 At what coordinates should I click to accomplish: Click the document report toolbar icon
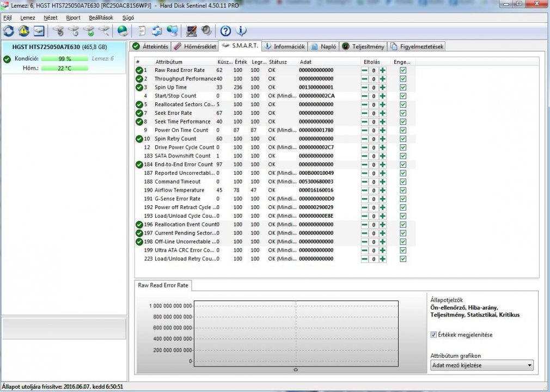tap(142, 31)
